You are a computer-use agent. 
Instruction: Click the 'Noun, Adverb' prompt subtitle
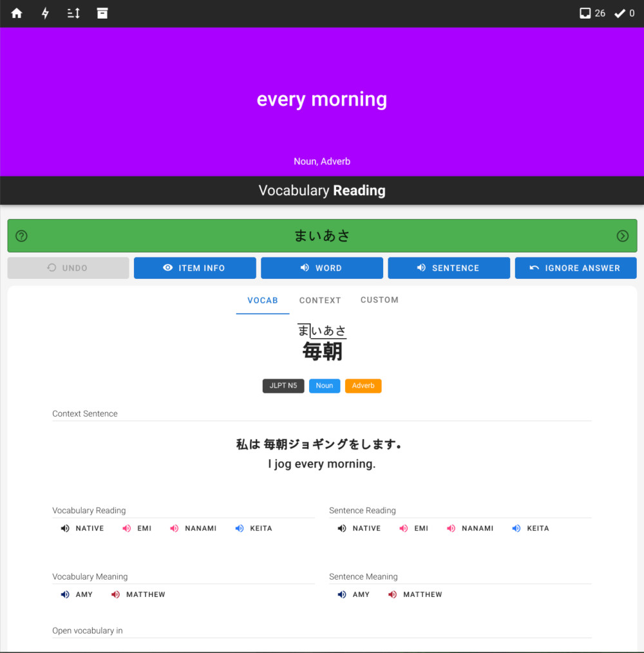tap(322, 162)
